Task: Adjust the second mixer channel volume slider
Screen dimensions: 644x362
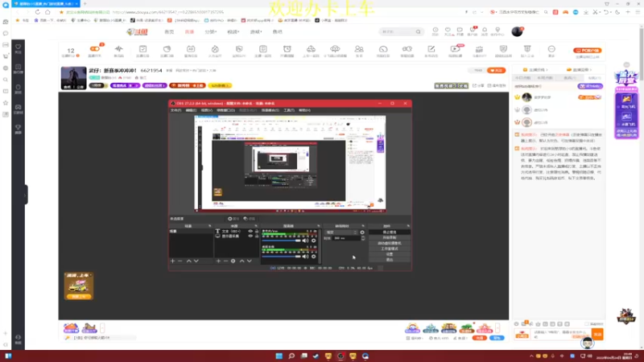Action: coord(281,257)
